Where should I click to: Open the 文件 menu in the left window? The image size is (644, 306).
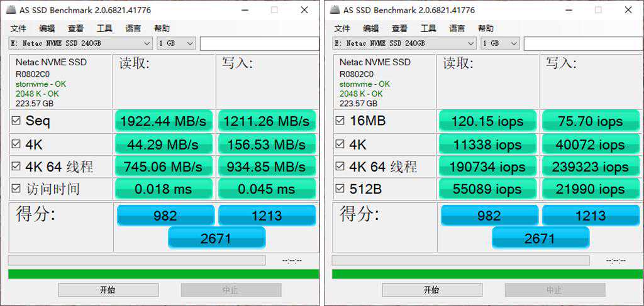(18, 28)
